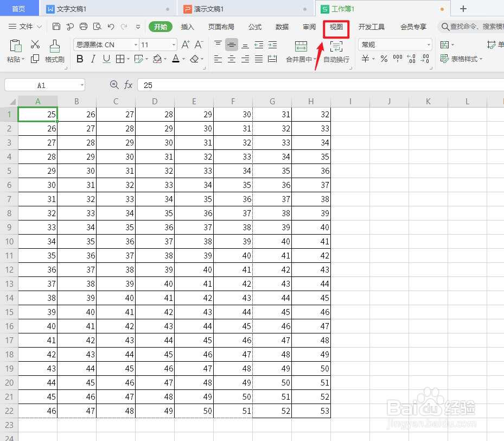This screenshot has width=504, height=441.
Task: Align text to middle of cell
Action: pyautogui.click(x=232, y=45)
